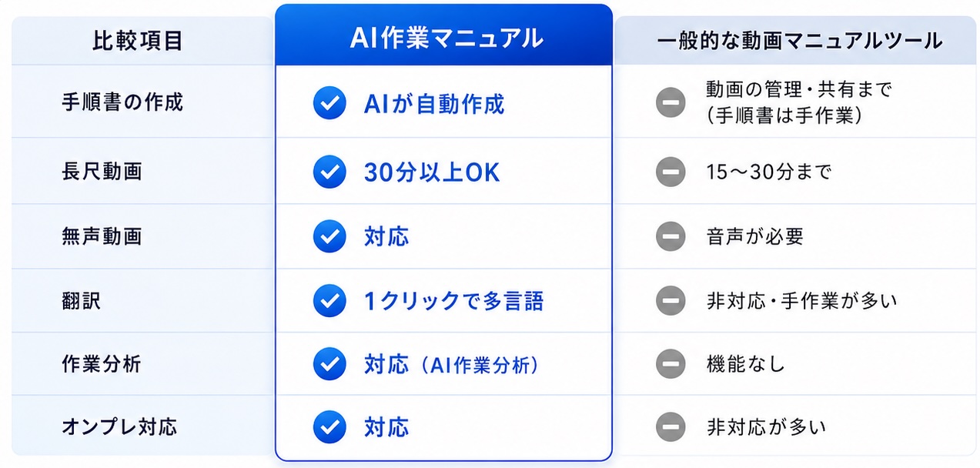This screenshot has height=468, width=980.
Task: Click the gray minus icon beside 音声が必要
Action: pyautogui.click(x=671, y=236)
